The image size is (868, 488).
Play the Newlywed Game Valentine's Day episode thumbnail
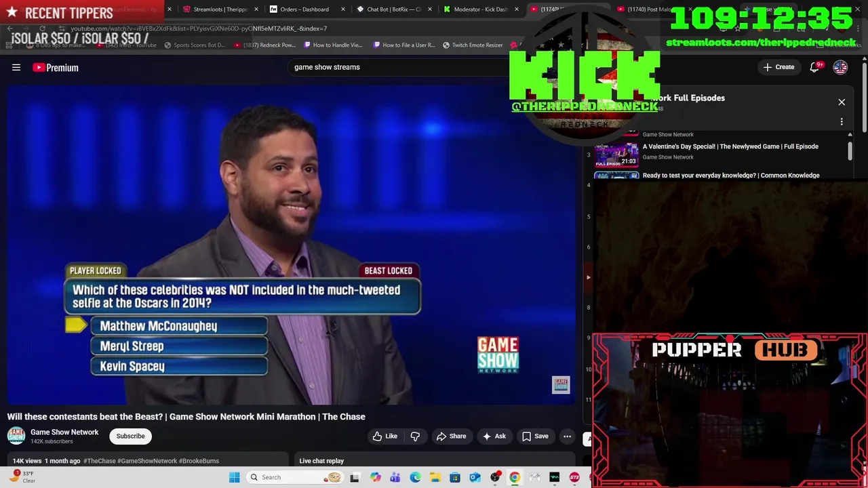[x=616, y=155]
